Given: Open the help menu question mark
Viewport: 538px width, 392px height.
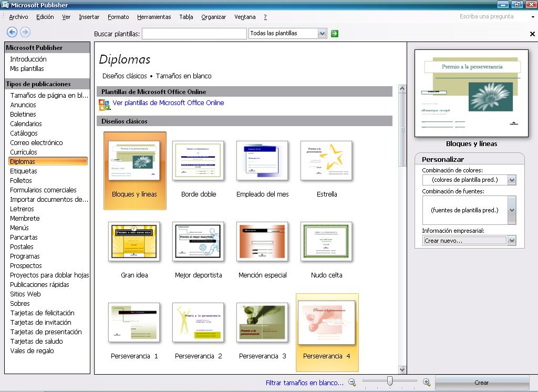Looking at the screenshot, I should click(x=265, y=17).
